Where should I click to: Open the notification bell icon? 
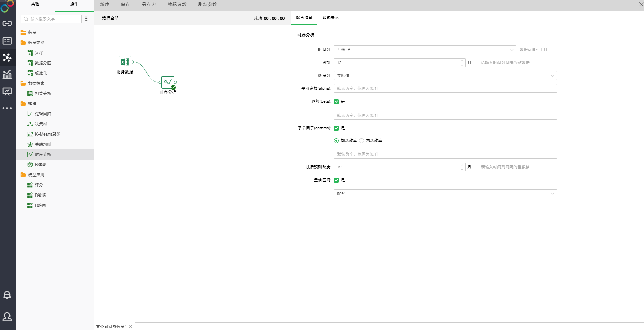point(7,295)
